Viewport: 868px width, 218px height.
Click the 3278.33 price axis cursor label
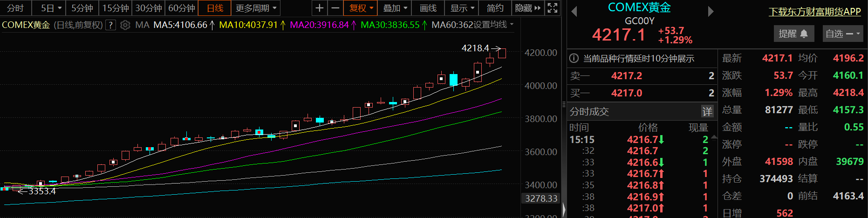(x=541, y=198)
